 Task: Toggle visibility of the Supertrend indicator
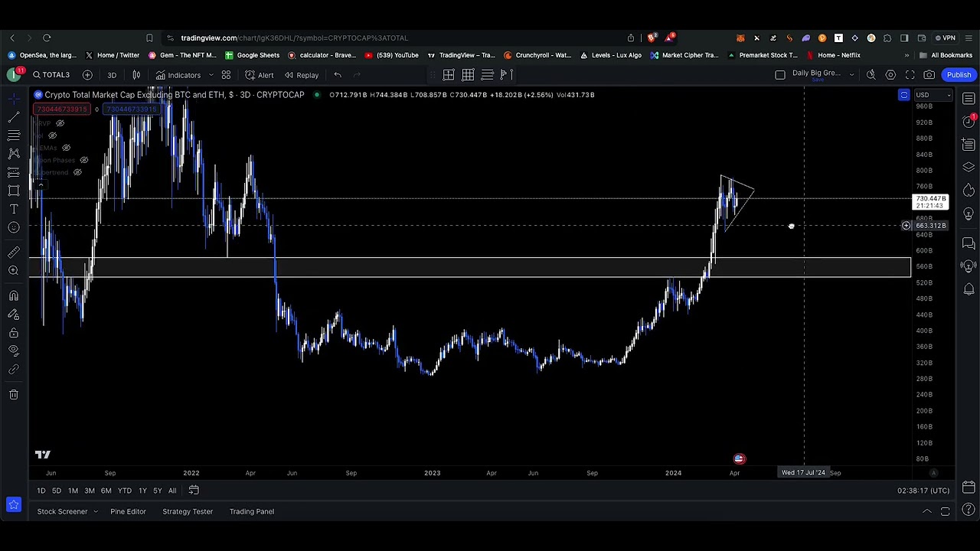click(x=77, y=172)
